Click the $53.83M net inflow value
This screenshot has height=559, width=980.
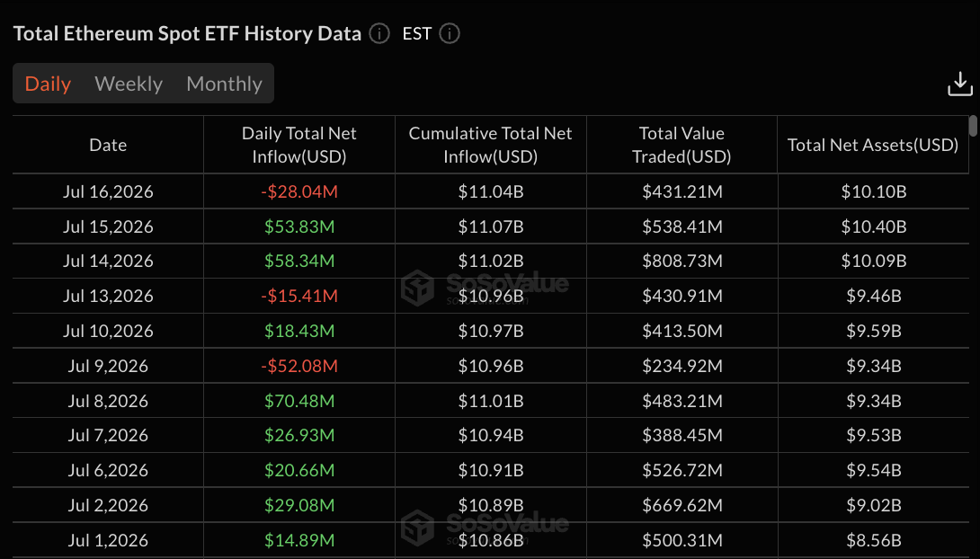click(x=299, y=226)
